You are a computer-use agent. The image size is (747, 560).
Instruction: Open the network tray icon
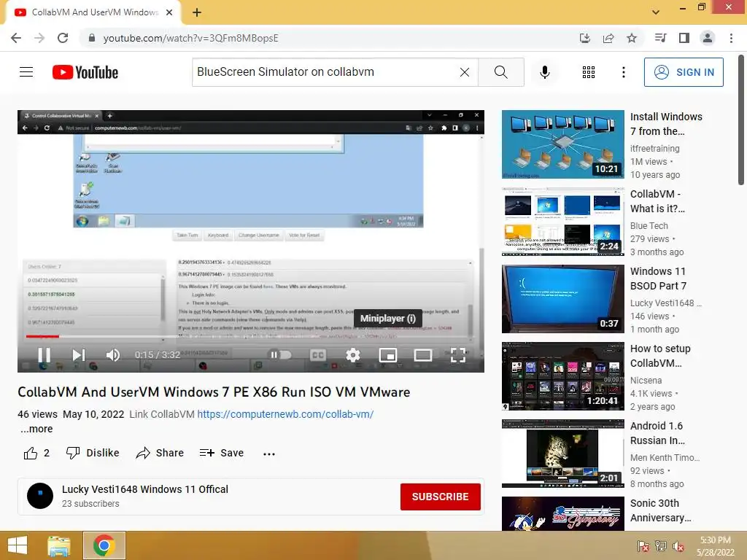tap(661, 546)
